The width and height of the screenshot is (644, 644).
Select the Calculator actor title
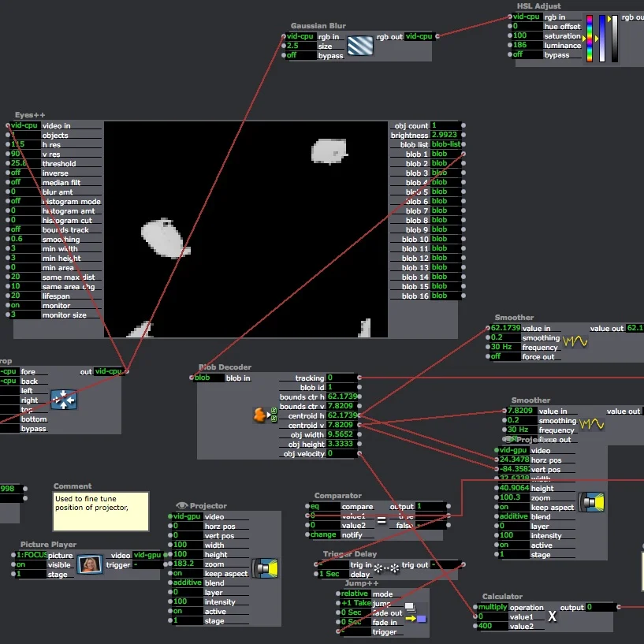(502, 597)
